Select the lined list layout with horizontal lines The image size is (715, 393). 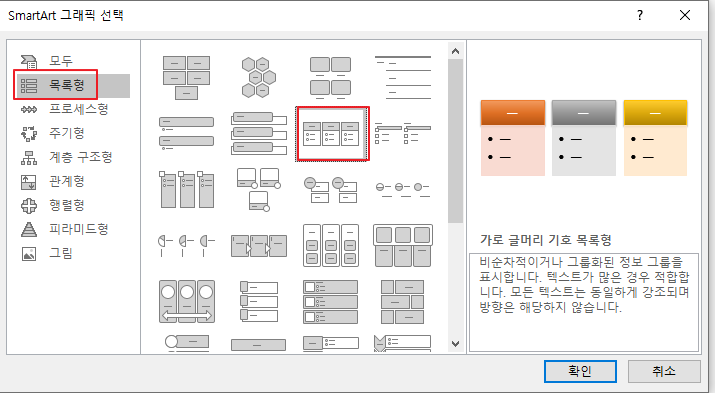click(403, 78)
